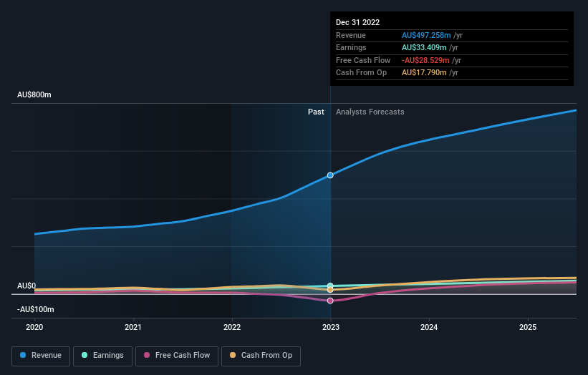Click the AU$800m y-axis label
Screen dimensions: 588x375
tap(34, 94)
